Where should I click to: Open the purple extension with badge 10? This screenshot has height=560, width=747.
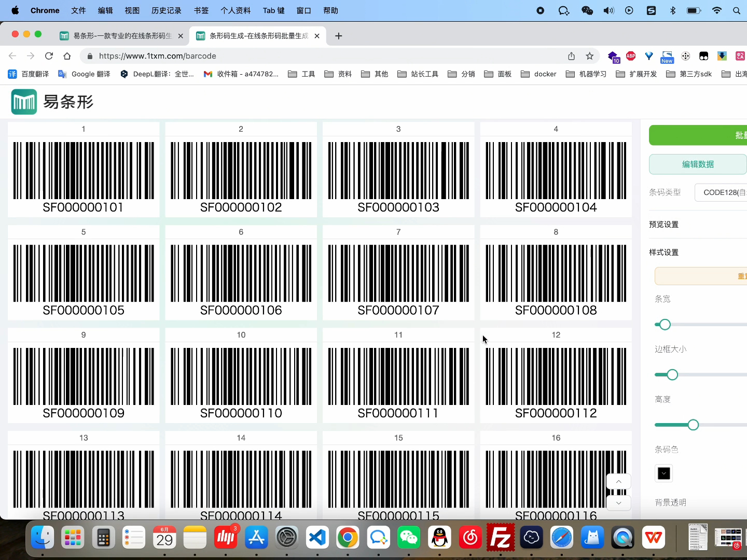[613, 57]
